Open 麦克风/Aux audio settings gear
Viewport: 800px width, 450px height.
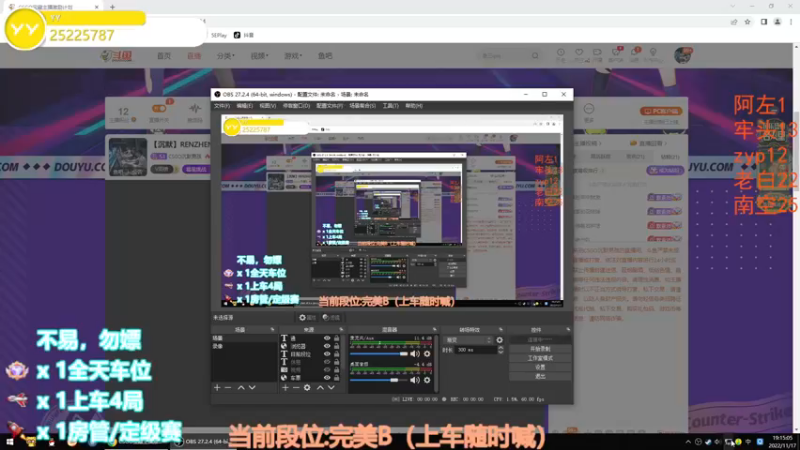(x=427, y=354)
